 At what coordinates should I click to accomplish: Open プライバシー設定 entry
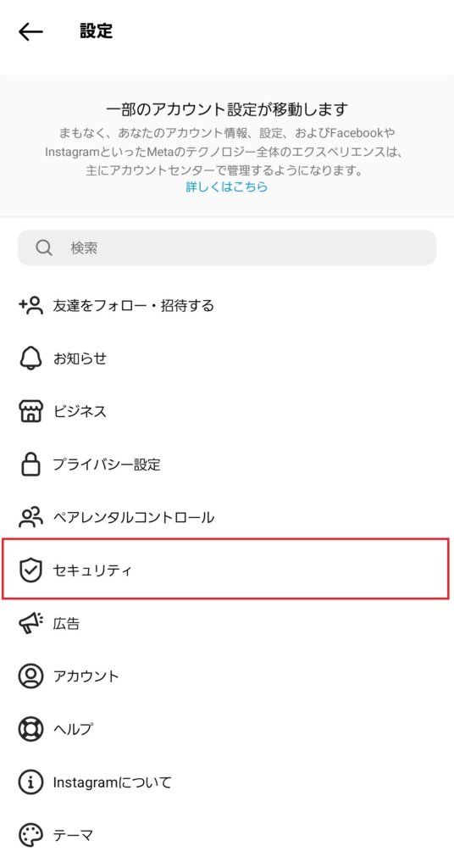tap(227, 464)
